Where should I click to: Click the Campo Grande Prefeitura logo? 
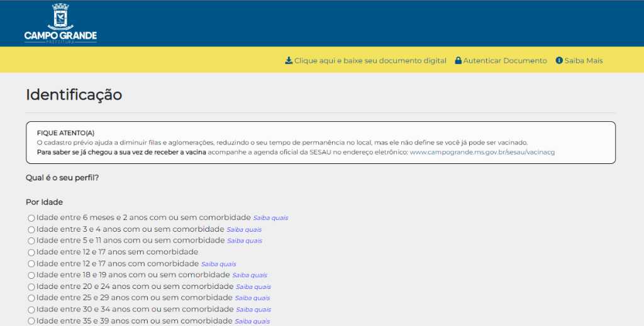point(60,24)
